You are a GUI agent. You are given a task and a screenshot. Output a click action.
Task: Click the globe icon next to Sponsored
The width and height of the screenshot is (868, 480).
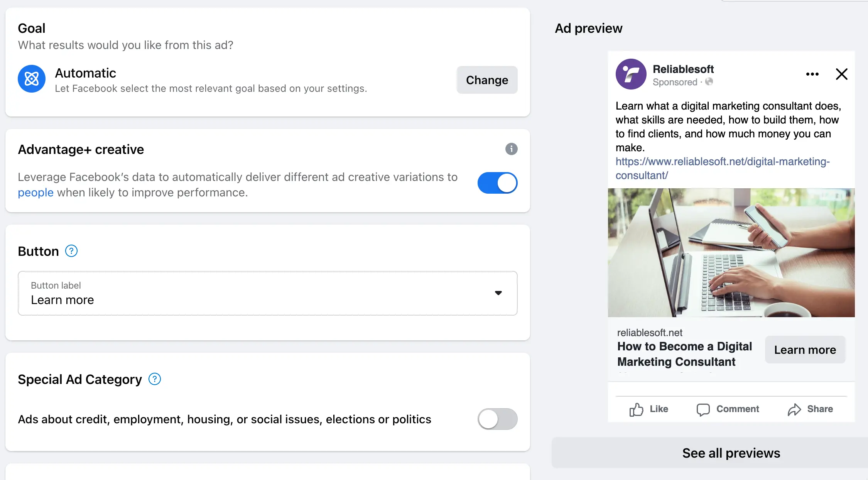[x=709, y=82]
